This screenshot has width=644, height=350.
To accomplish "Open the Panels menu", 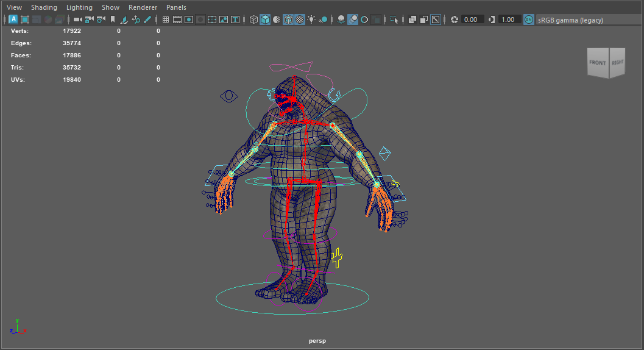I will (176, 7).
